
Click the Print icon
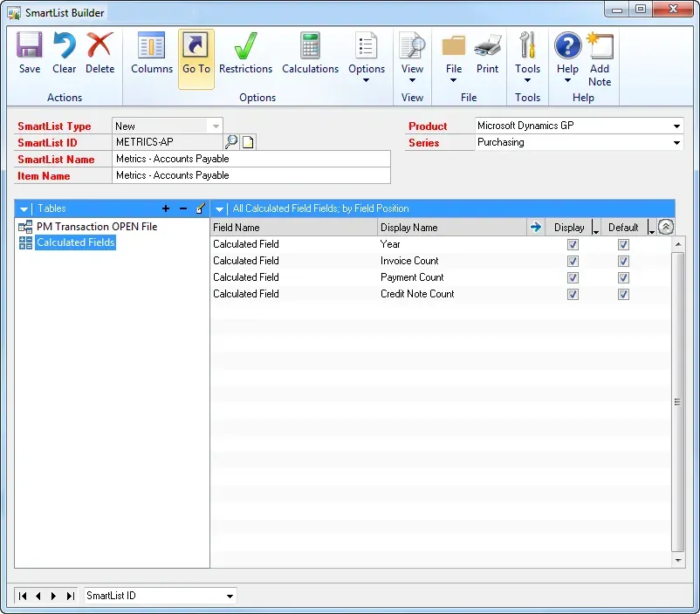click(x=487, y=53)
